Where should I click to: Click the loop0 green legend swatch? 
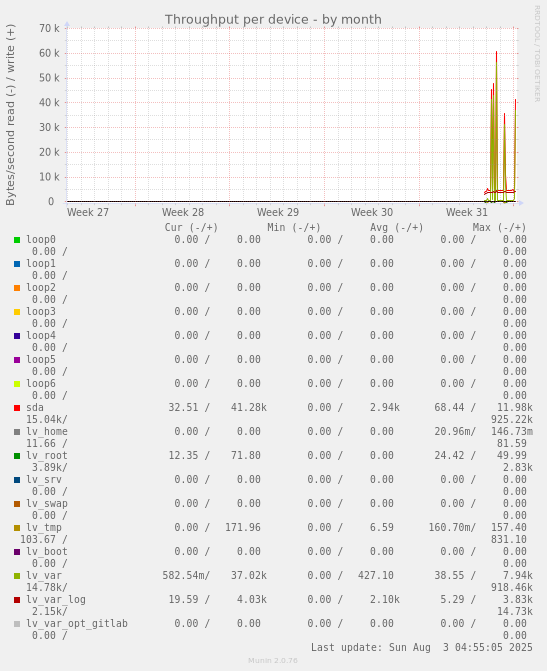[x=17, y=240]
